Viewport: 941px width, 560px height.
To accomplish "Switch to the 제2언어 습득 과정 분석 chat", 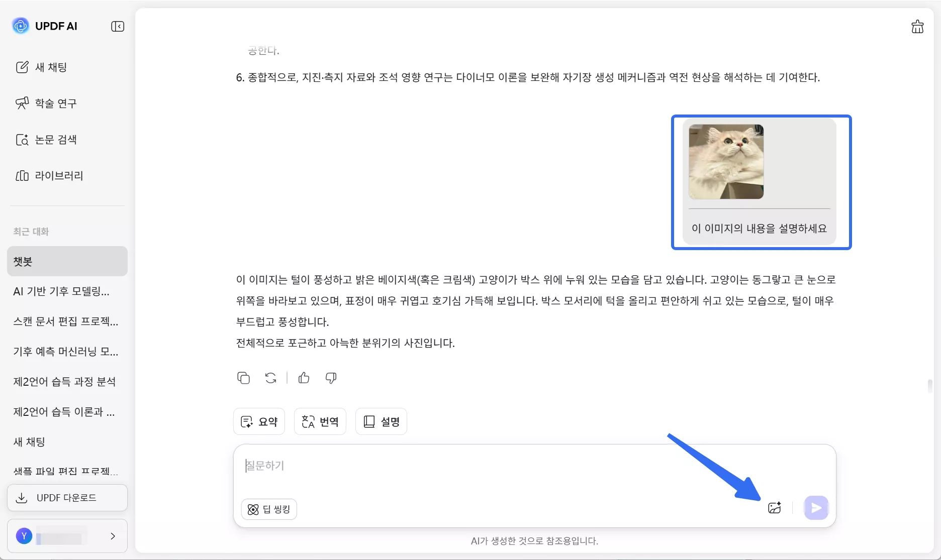I will [x=64, y=381].
